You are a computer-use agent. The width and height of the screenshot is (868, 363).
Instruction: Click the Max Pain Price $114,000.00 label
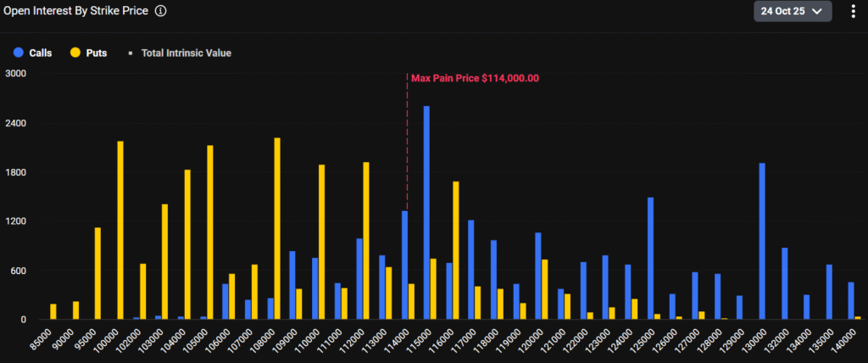(475, 78)
